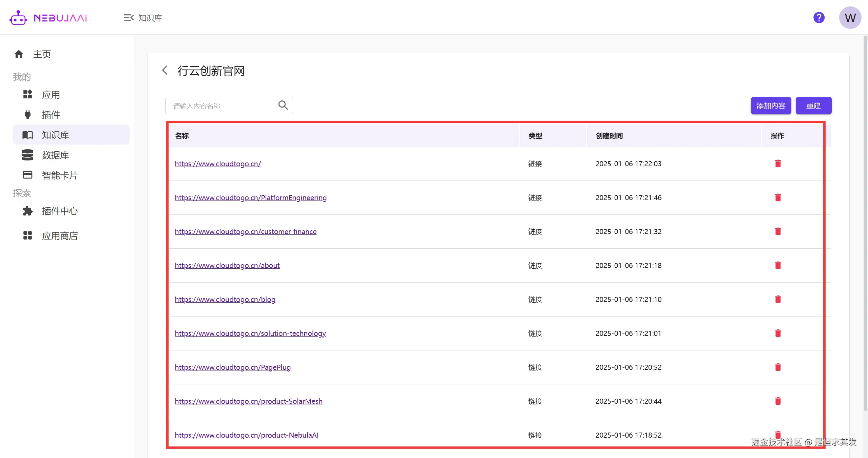This screenshot has height=458, width=868.
Task: Delete the product-SolarMesh link entry
Action: click(778, 401)
